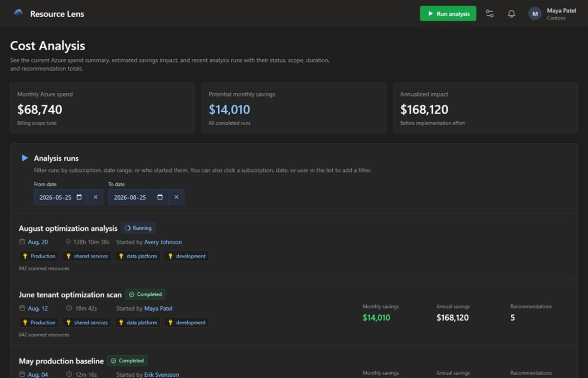Click the Maya Patel account name

pyautogui.click(x=561, y=11)
